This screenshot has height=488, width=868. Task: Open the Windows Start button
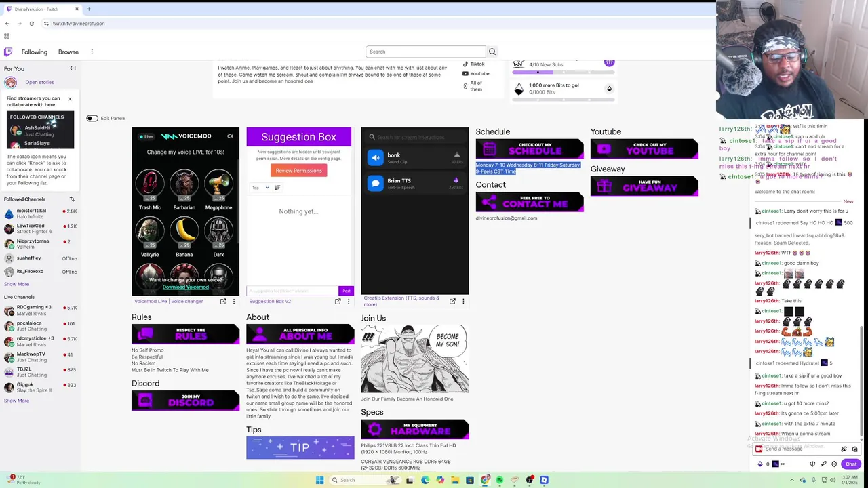point(319,480)
